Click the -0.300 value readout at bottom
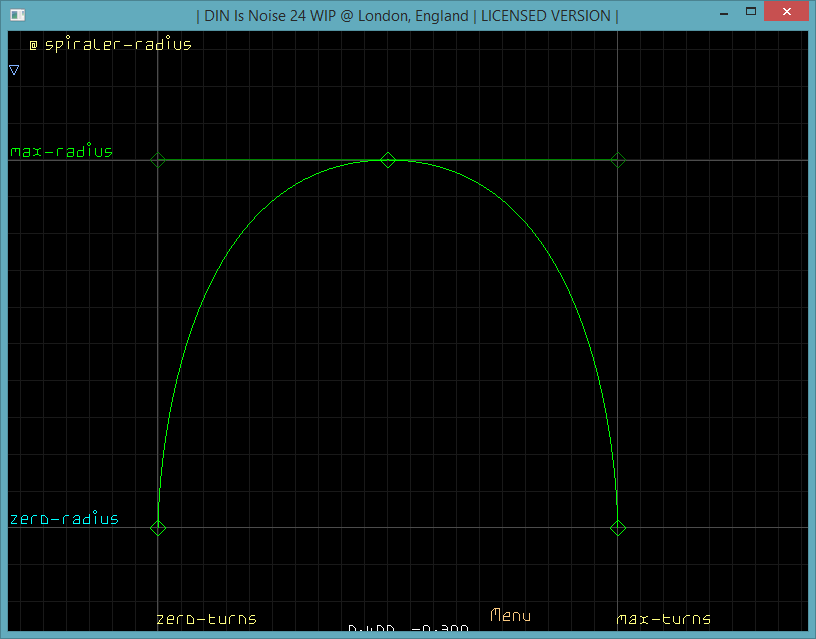The width and height of the screenshot is (816, 639). coord(440,631)
